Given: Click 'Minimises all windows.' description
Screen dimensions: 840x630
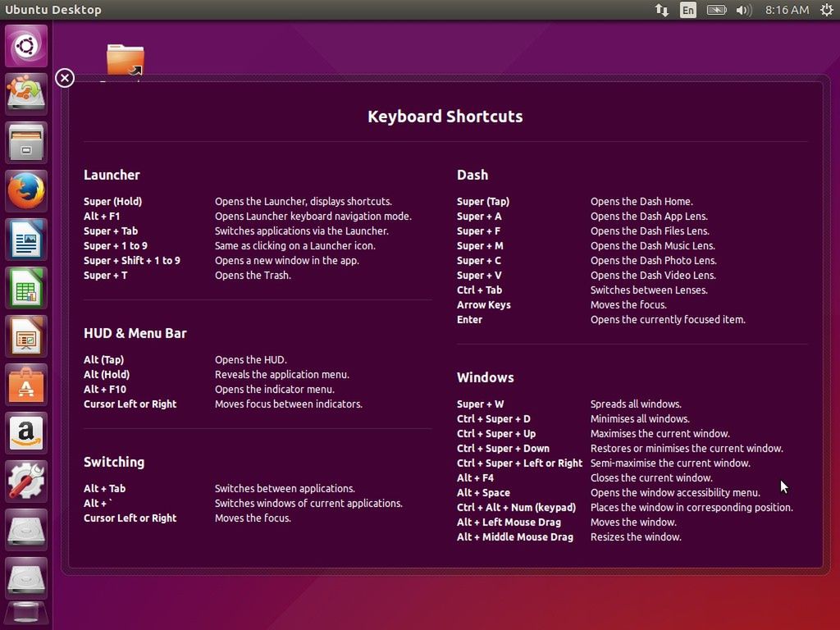Looking at the screenshot, I should 640,419.
